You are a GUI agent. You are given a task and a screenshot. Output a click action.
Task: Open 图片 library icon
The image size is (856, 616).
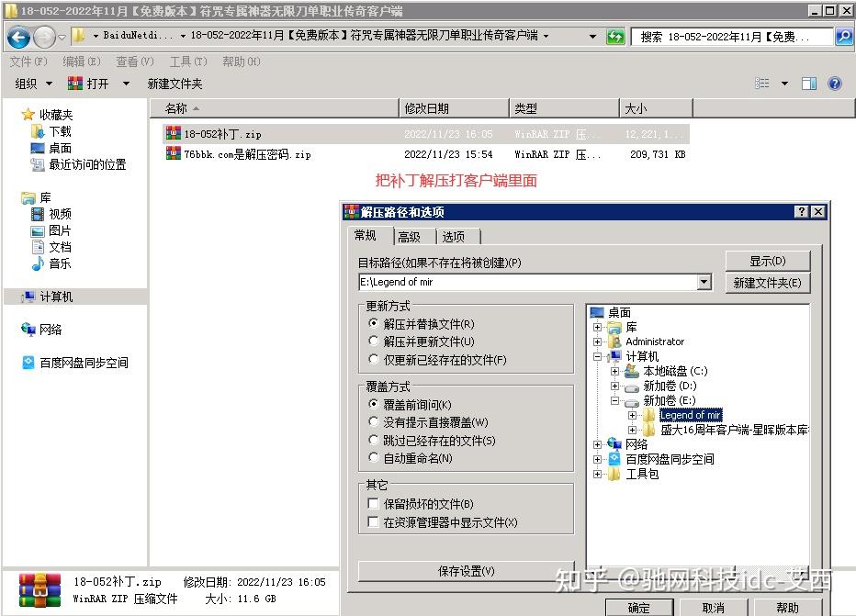38,230
